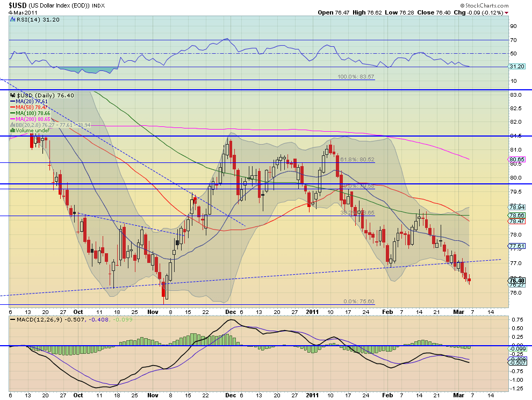This screenshot has height=400, width=532.
Task: Click the 31.20 RSI value tag on right axis
Action: pos(517,67)
